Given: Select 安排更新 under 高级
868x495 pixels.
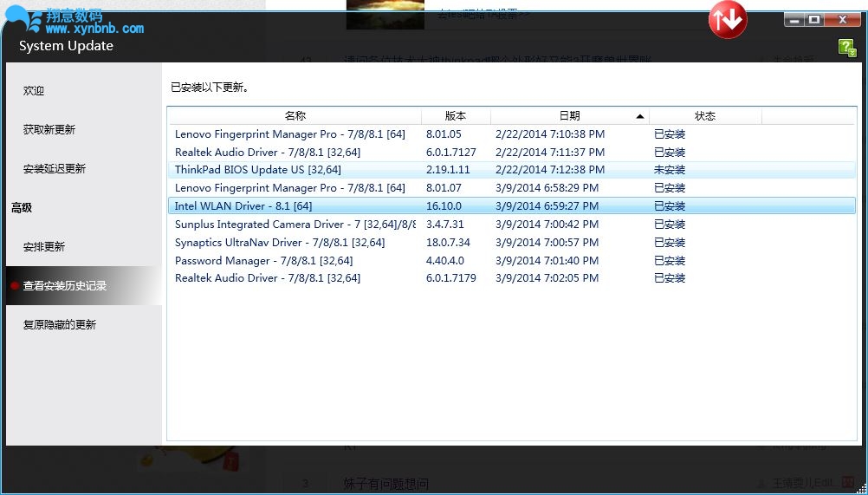Looking at the screenshot, I should [44, 247].
